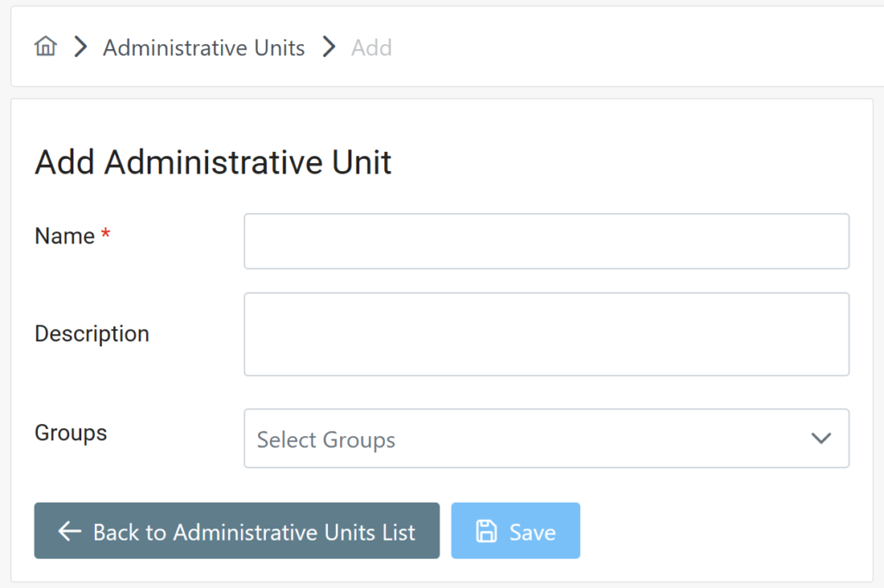Click inside the Description text area
This screenshot has width=884, height=588.
tap(546, 334)
